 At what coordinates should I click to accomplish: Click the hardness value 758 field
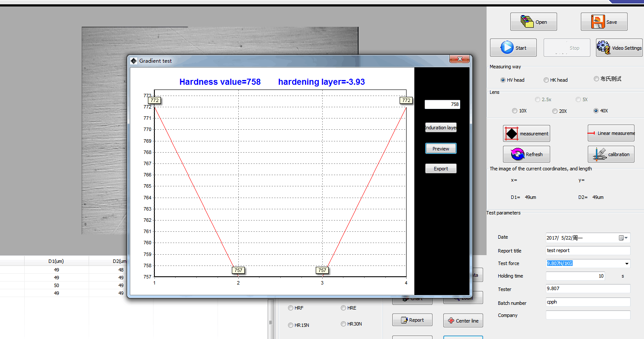(442, 104)
